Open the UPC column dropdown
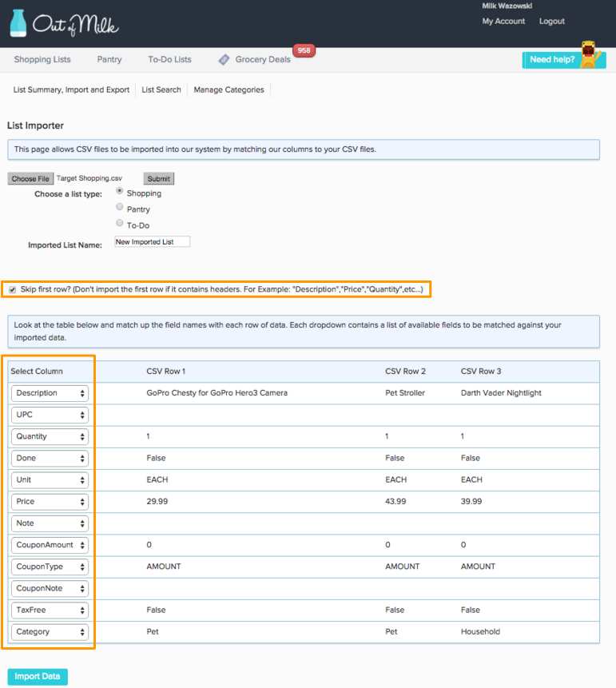The image size is (616, 688). (x=50, y=415)
